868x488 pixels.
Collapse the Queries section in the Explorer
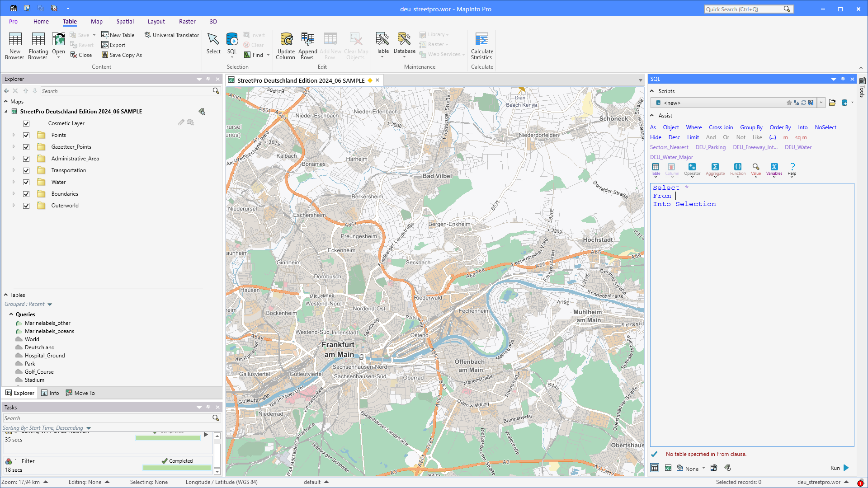(11, 314)
